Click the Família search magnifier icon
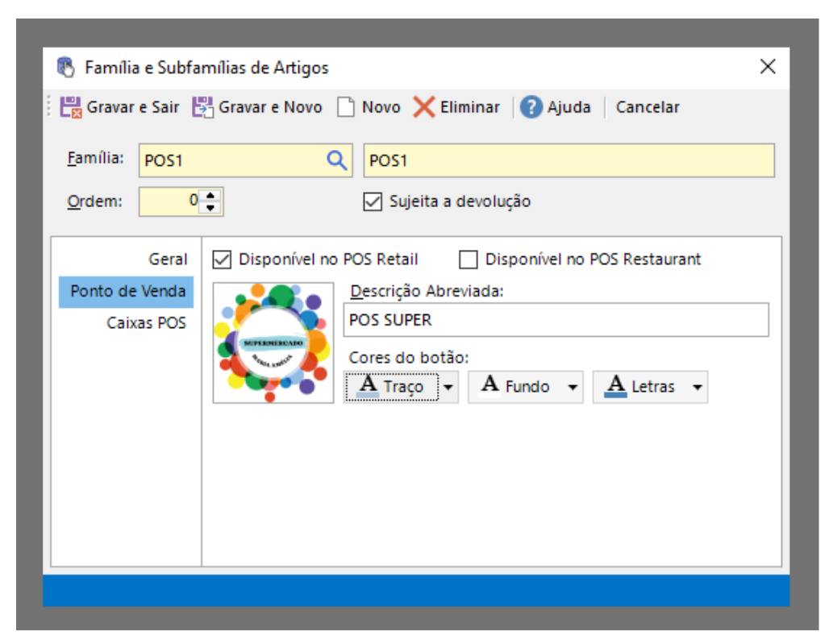The image size is (833, 644). [336, 160]
